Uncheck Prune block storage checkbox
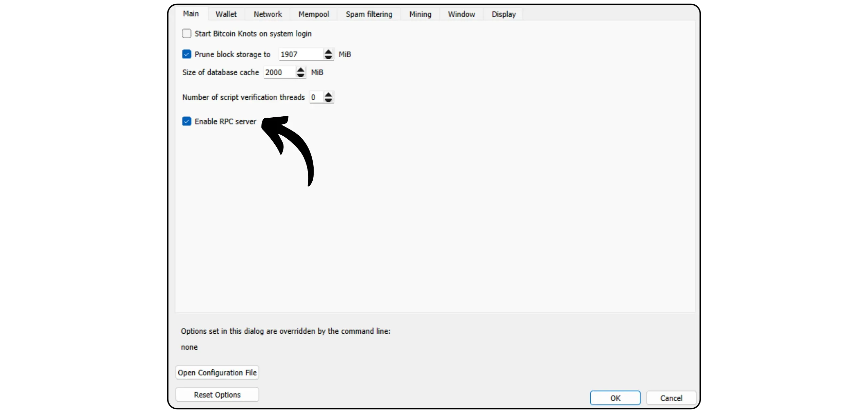This screenshot has width=868, height=413. coord(187,54)
